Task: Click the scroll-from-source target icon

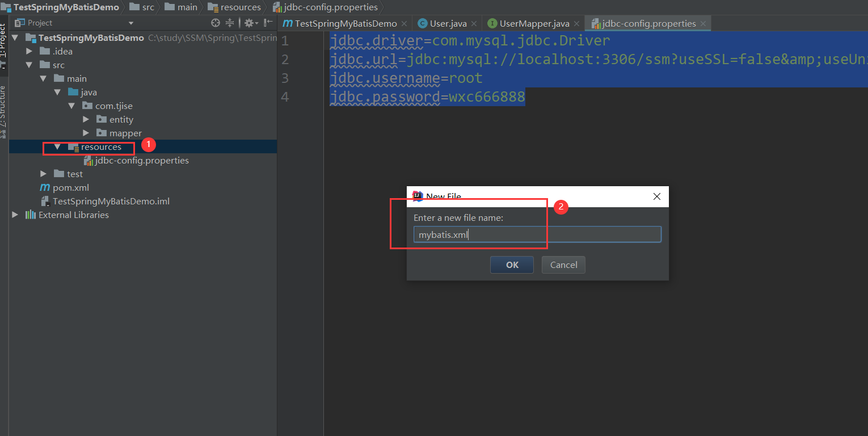Action: pos(216,23)
